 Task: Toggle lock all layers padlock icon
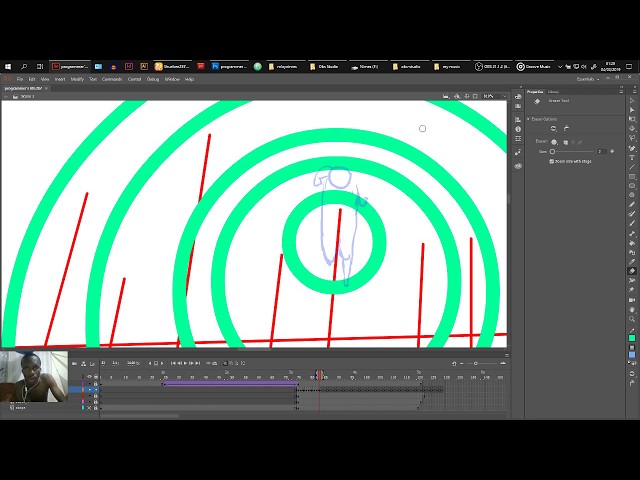pos(96,376)
